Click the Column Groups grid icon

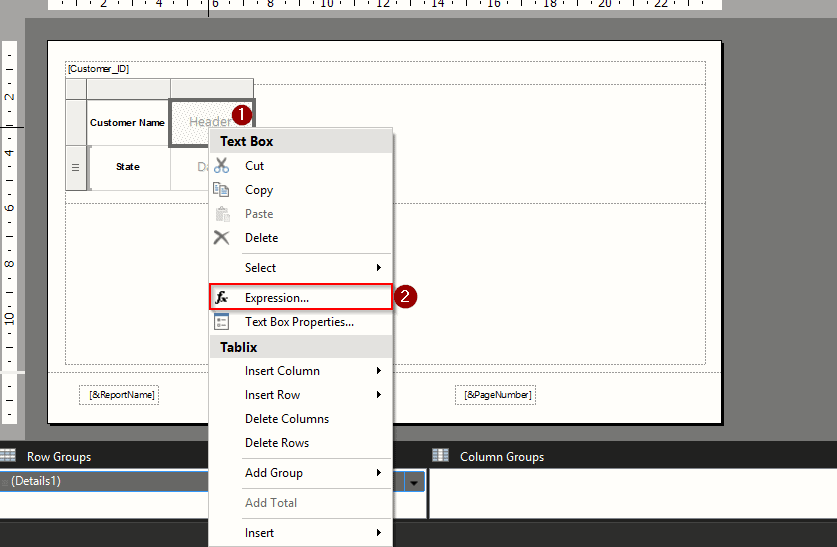(440, 456)
